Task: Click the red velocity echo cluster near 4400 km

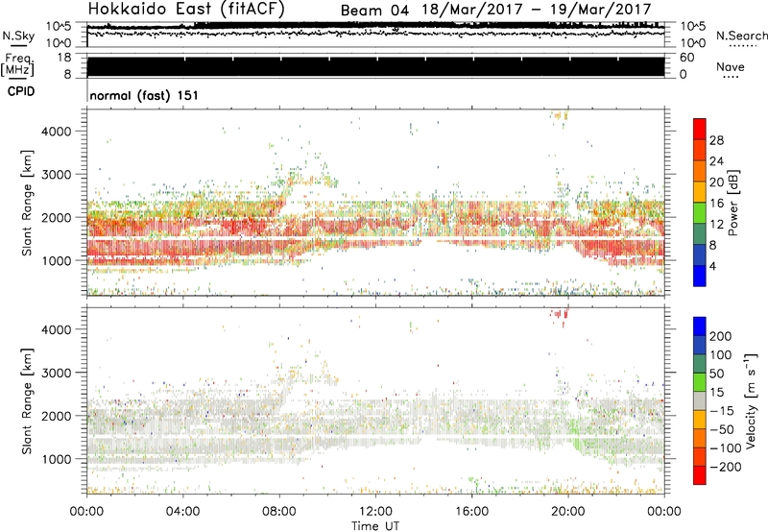Action: click(560, 312)
